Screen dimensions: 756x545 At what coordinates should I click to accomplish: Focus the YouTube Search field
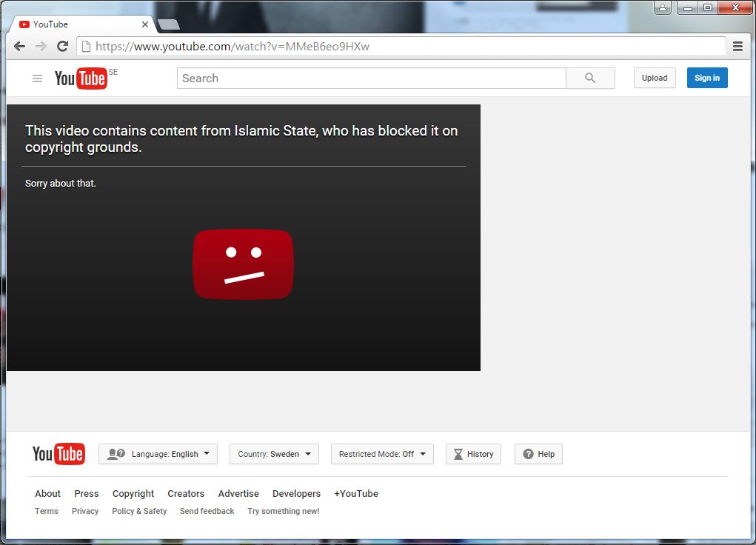(x=371, y=78)
